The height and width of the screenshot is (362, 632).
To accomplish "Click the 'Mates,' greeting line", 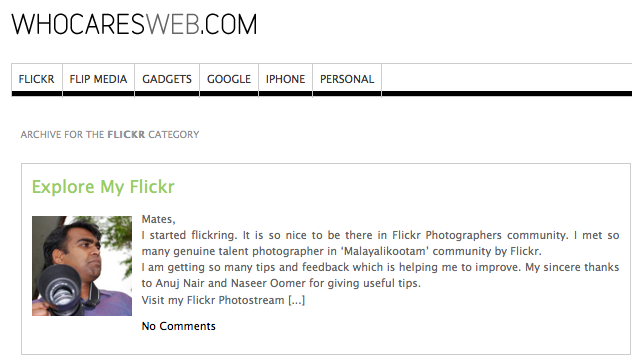I will pos(158,219).
